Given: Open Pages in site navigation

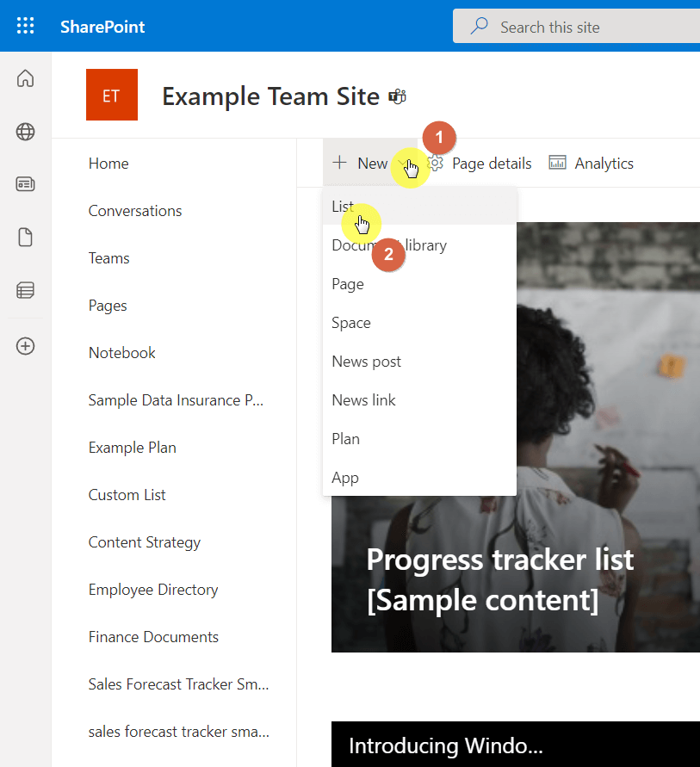Looking at the screenshot, I should pos(108,306).
